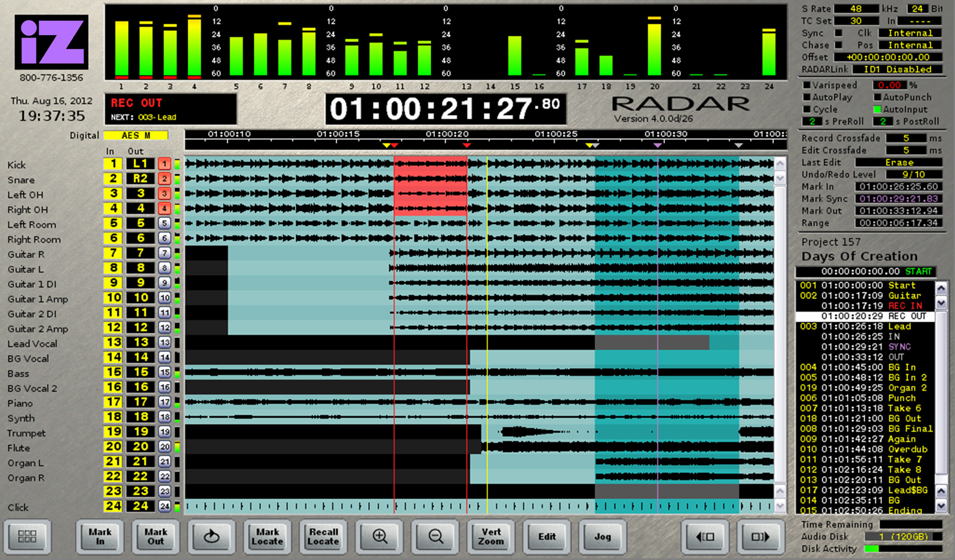Click the Clk Internal field
The image size is (955, 560).
(x=910, y=33)
